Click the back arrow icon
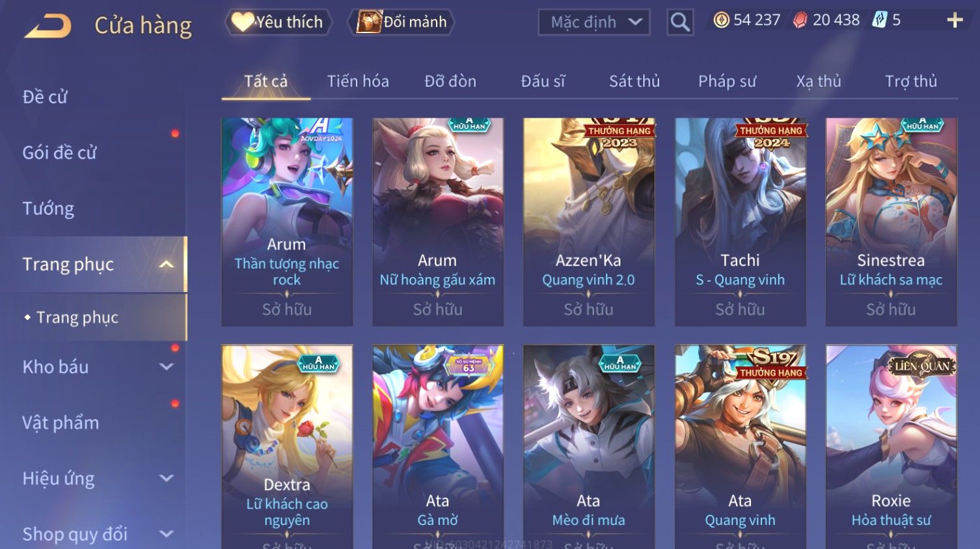Image resolution: width=980 pixels, height=549 pixels. click(48, 26)
